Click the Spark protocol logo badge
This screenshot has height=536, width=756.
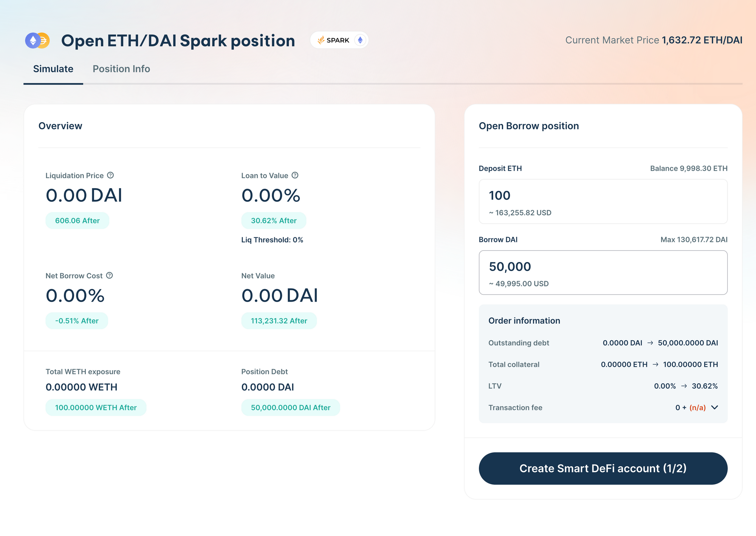[333, 40]
